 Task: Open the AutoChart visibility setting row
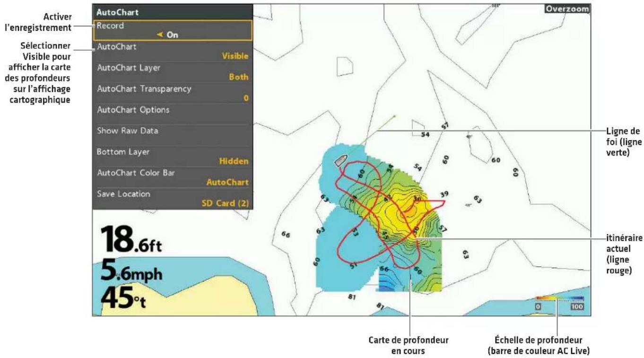pos(172,51)
